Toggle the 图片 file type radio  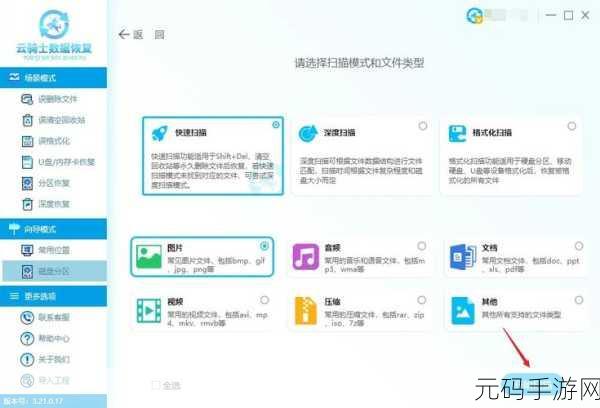tap(264, 246)
